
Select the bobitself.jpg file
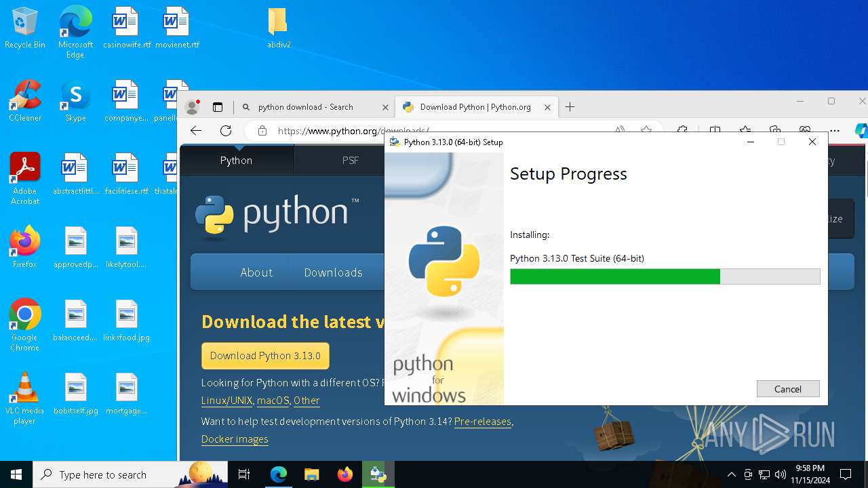(75, 394)
